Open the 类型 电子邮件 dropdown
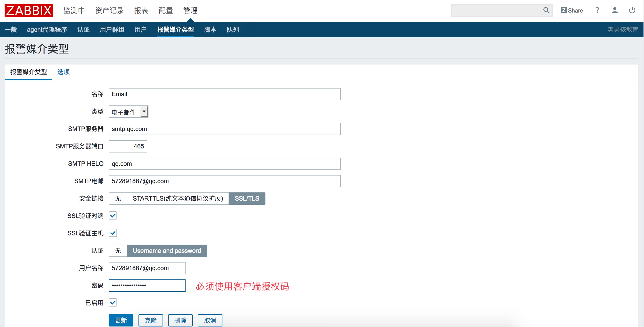The height and width of the screenshot is (327, 644). pyautogui.click(x=128, y=112)
